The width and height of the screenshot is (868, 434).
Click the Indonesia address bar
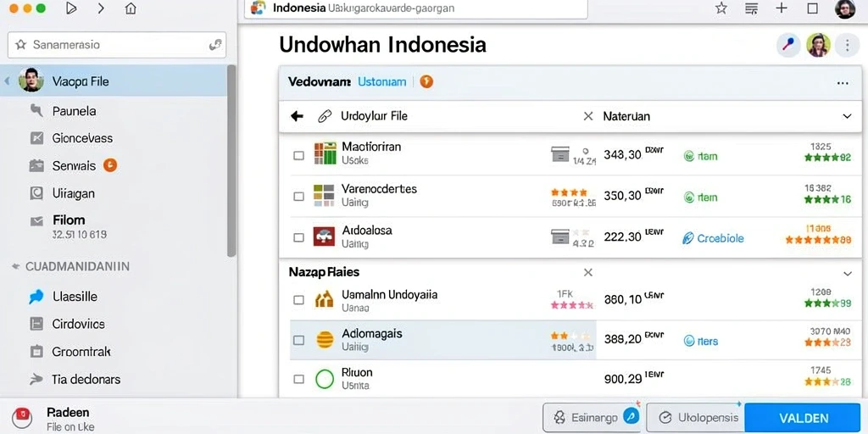tap(415, 8)
